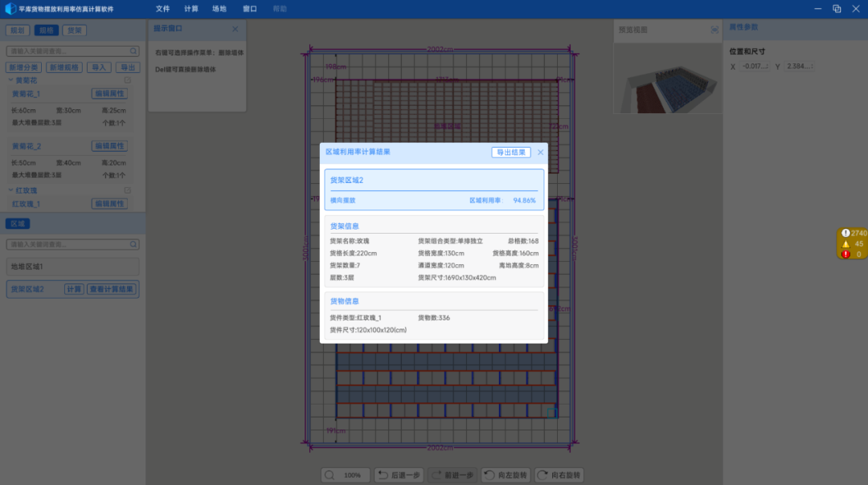Switch to the 货架 tab
Screen dimensions: 868x485
pyautogui.click(x=74, y=31)
